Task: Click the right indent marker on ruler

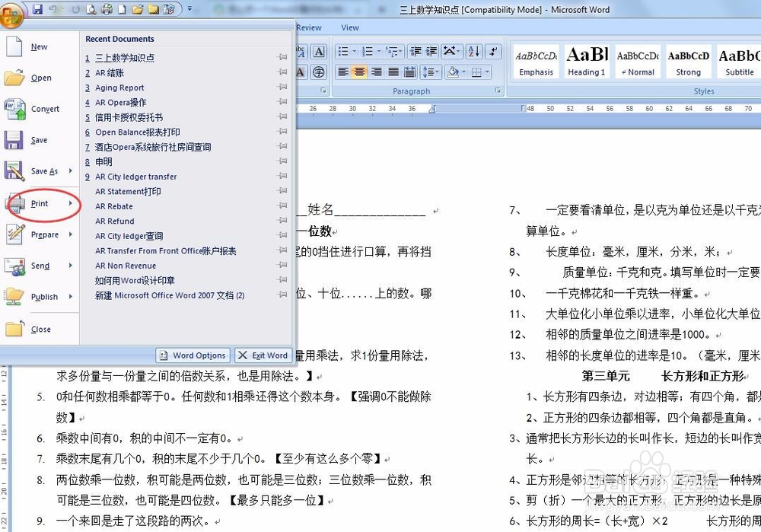Action: [x=432, y=109]
